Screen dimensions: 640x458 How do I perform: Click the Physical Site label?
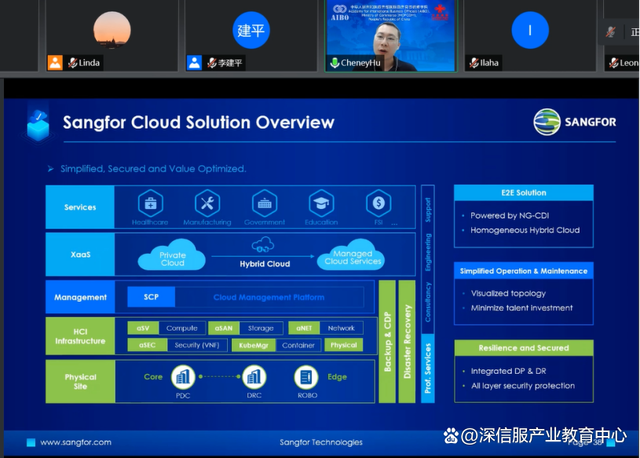pos(80,381)
